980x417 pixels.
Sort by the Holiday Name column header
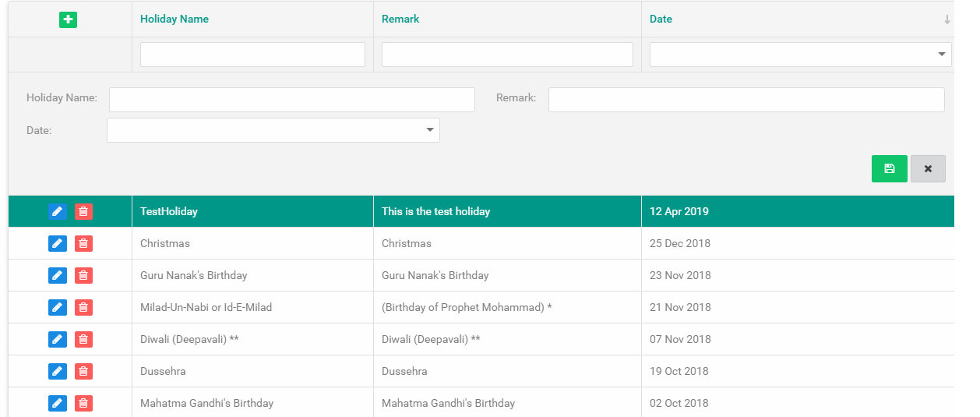pos(174,19)
